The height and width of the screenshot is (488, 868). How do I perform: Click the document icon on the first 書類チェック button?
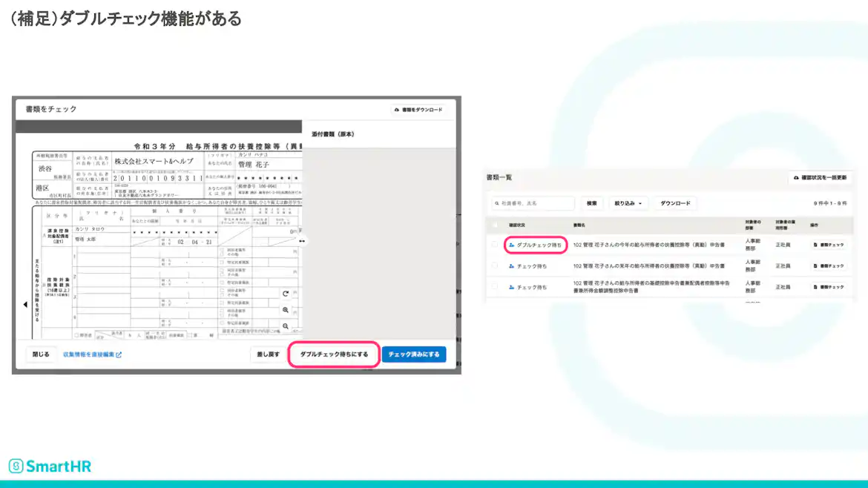pos(816,244)
